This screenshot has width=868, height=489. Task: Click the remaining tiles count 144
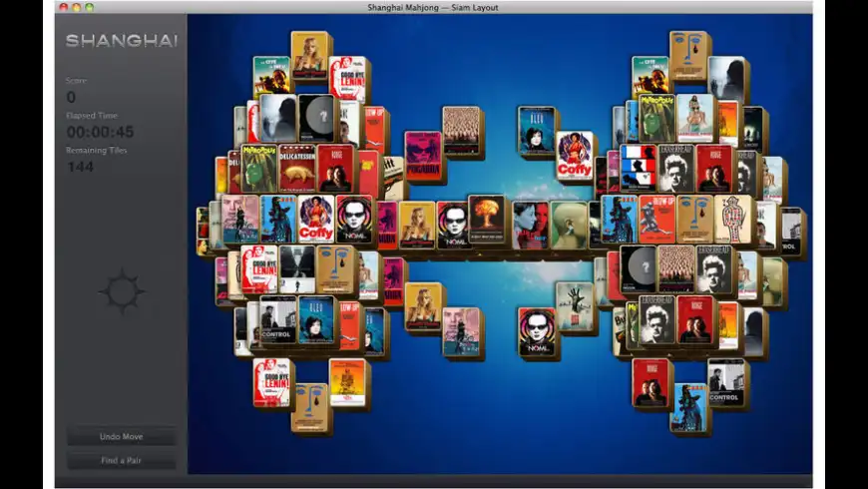[80, 167]
